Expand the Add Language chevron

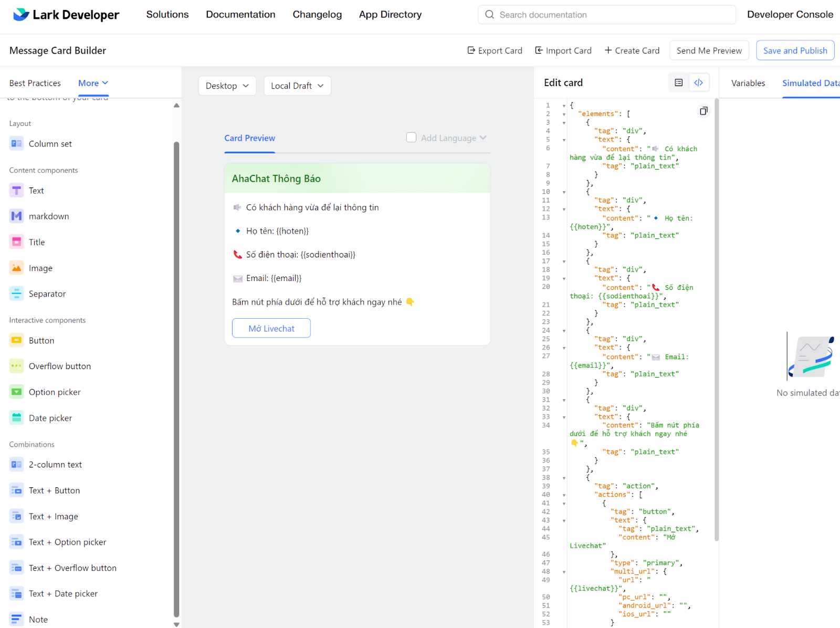(x=483, y=138)
